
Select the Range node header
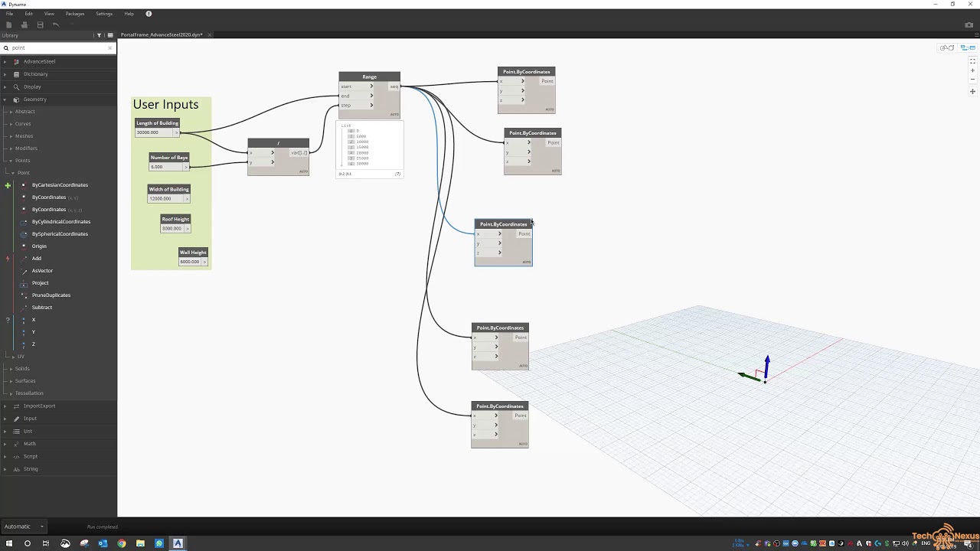tap(370, 77)
